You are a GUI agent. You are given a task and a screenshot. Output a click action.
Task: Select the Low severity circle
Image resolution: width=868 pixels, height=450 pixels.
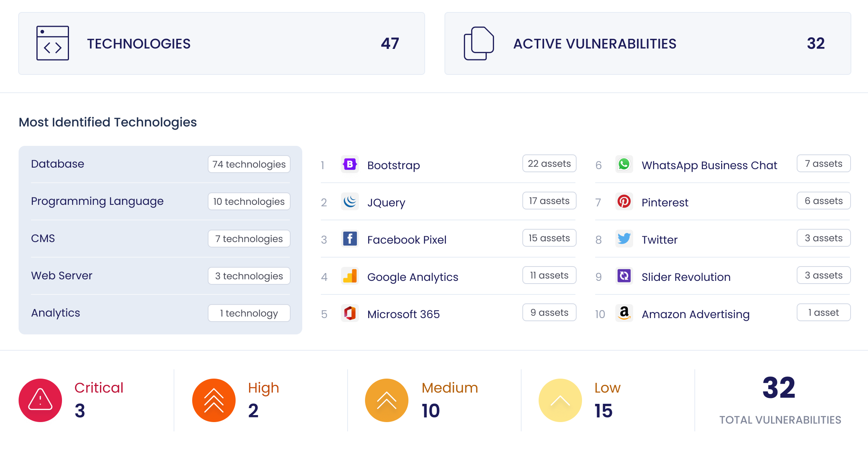[560, 400]
